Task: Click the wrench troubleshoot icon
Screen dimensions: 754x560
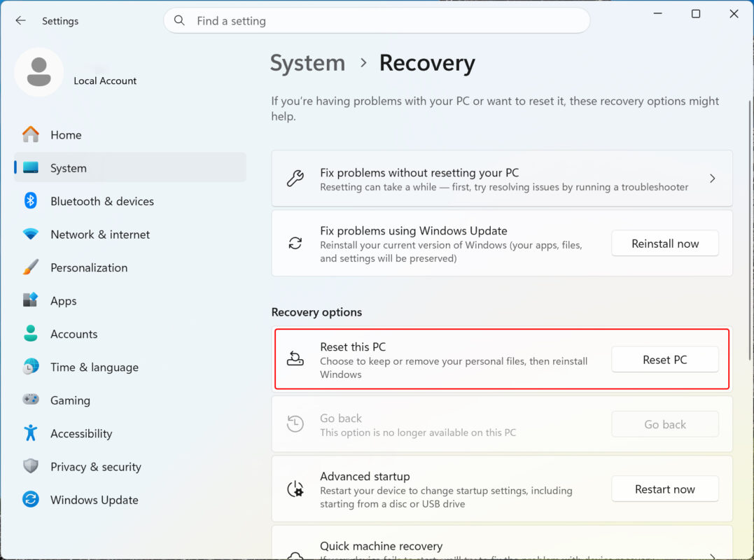Action: pos(295,178)
